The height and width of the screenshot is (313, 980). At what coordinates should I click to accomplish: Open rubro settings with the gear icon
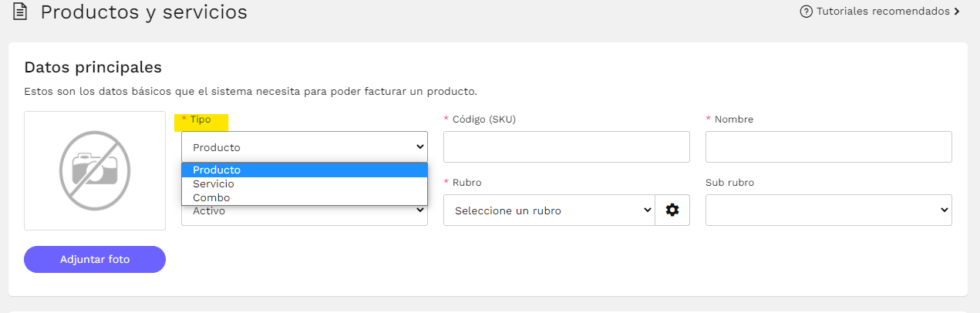tap(672, 210)
